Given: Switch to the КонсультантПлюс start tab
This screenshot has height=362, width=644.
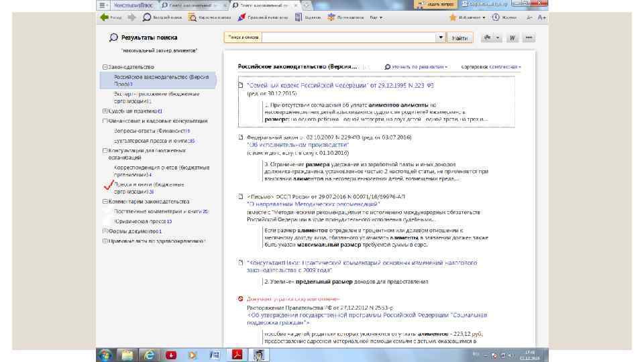Looking at the screenshot, I should click(x=133, y=5).
